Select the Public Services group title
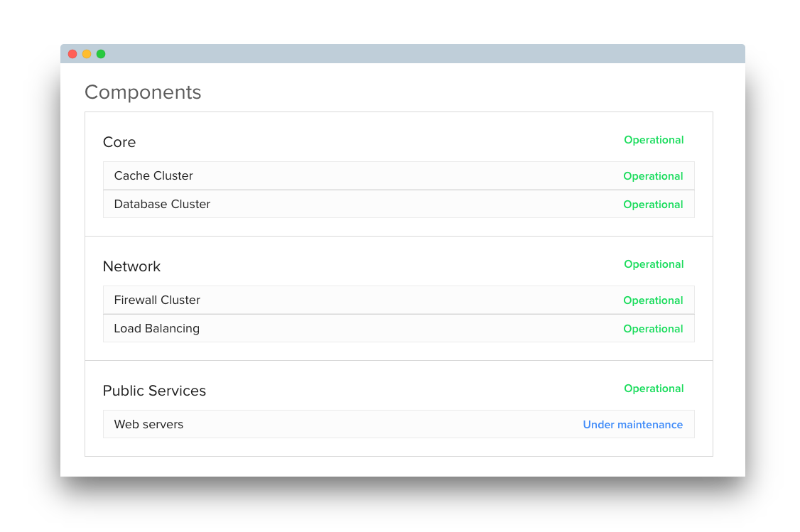800x532 pixels. pos(155,391)
